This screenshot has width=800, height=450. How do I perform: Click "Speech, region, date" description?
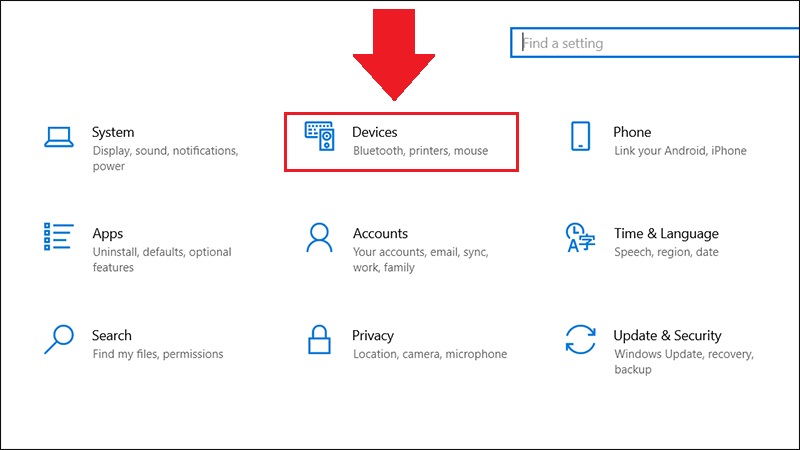click(x=666, y=252)
